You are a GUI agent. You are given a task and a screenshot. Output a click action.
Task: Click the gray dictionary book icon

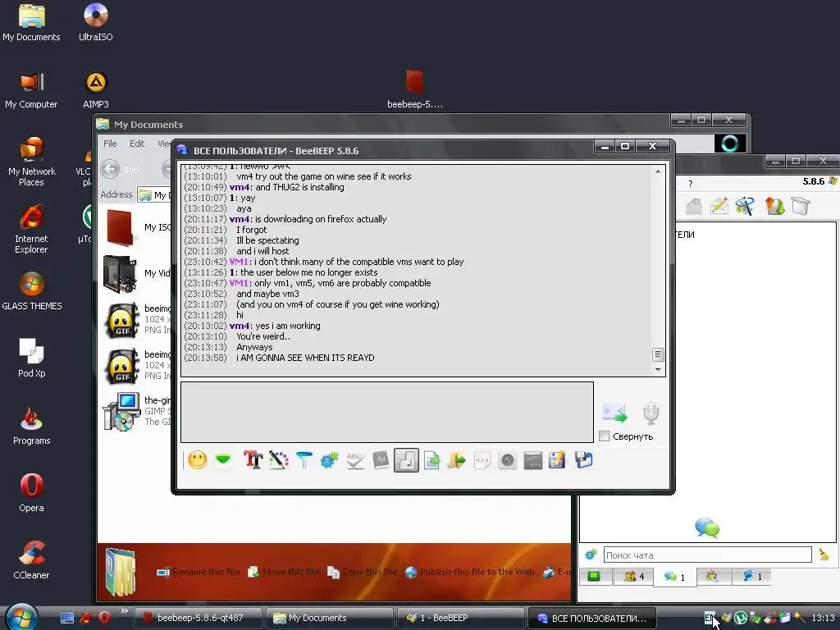pos(381,460)
